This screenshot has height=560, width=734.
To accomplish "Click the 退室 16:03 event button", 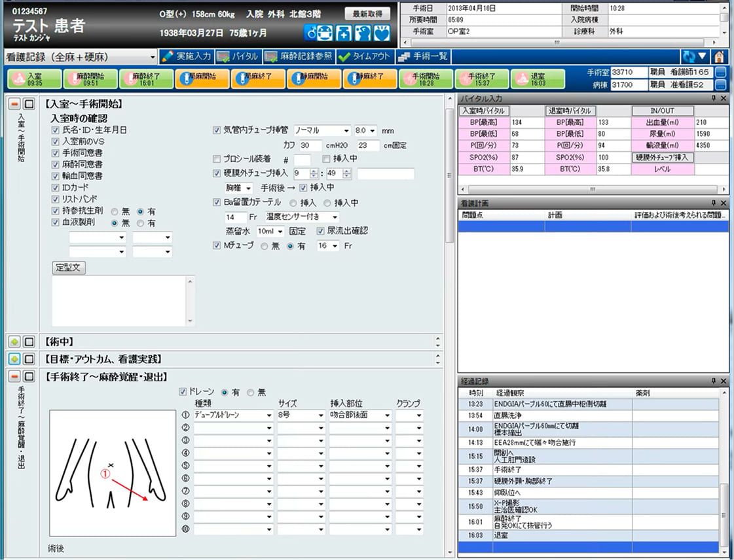I will coord(538,79).
